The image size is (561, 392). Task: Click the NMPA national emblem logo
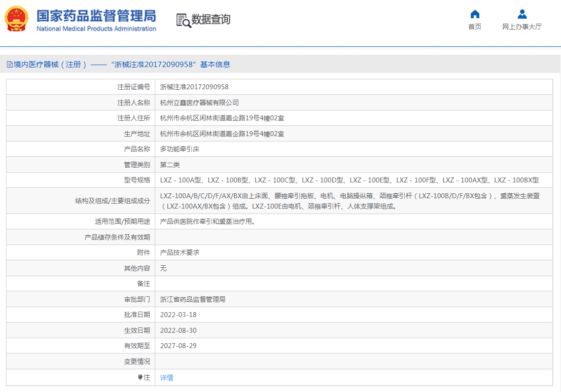tap(16, 19)
